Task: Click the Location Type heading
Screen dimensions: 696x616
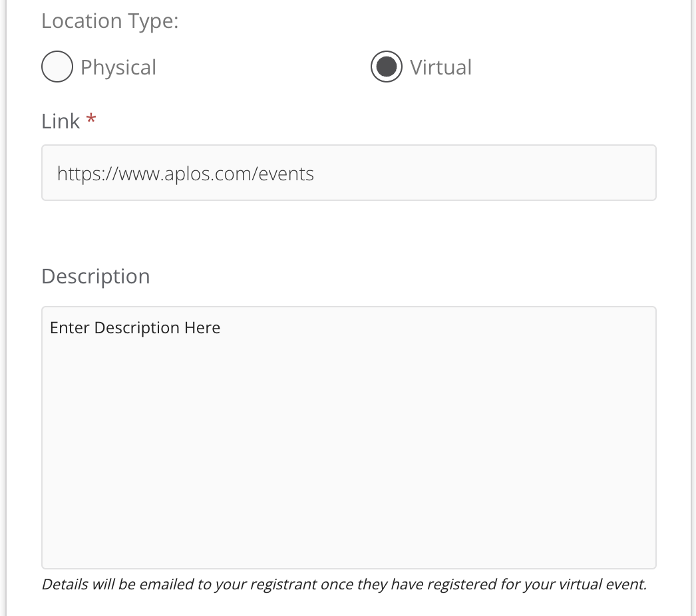Action: click(110, 21)
